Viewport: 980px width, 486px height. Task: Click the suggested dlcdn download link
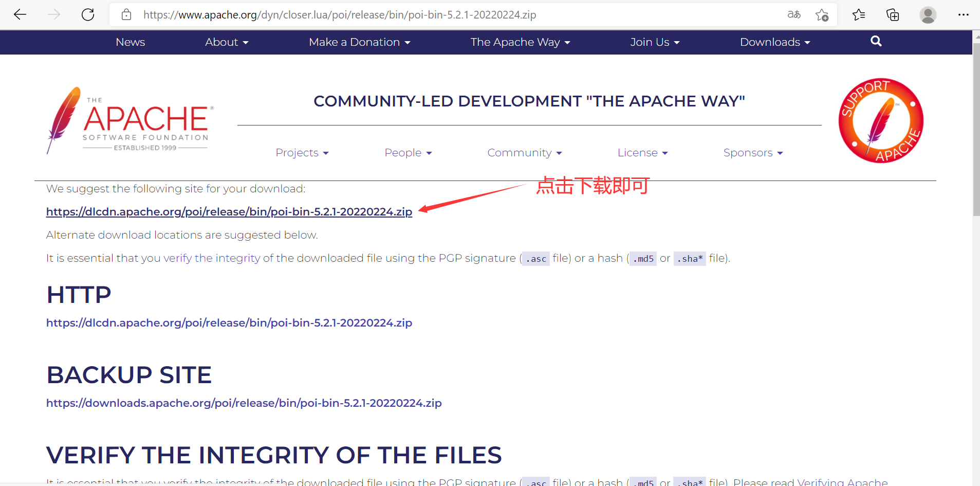coord(229,212)
